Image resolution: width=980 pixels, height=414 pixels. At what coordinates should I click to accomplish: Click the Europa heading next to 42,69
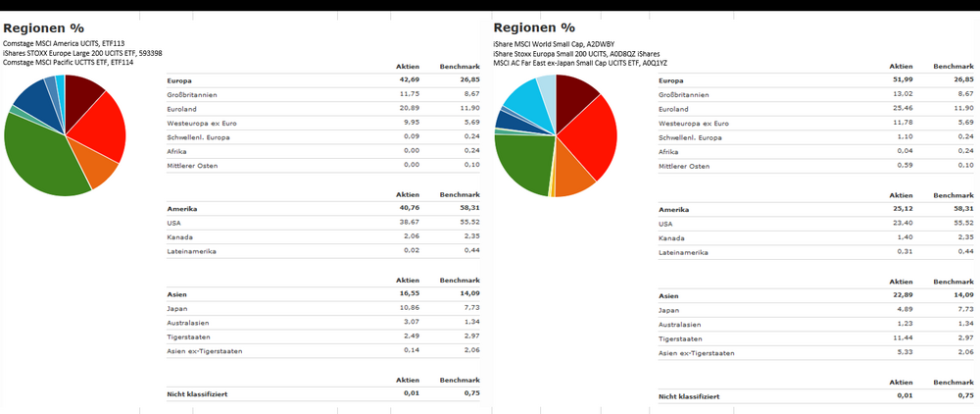point(179,79)
